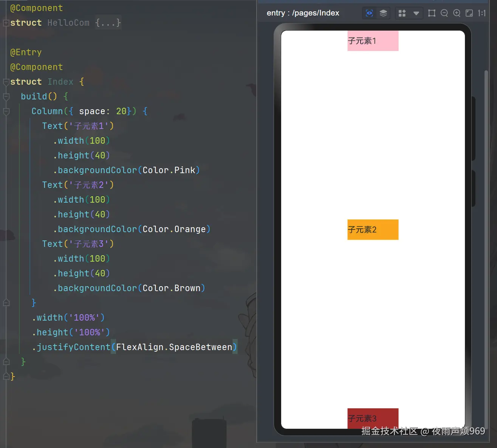
Task: Open the profile dropdown arrow in previewer
Action: coord(416,13)
